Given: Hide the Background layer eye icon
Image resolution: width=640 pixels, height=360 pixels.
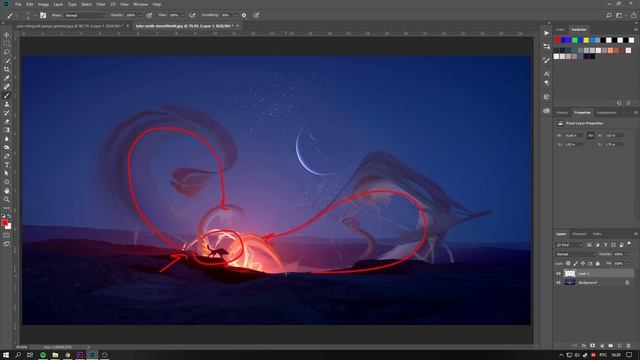Looking at the screenshot, I should click(x=558, y=282).
